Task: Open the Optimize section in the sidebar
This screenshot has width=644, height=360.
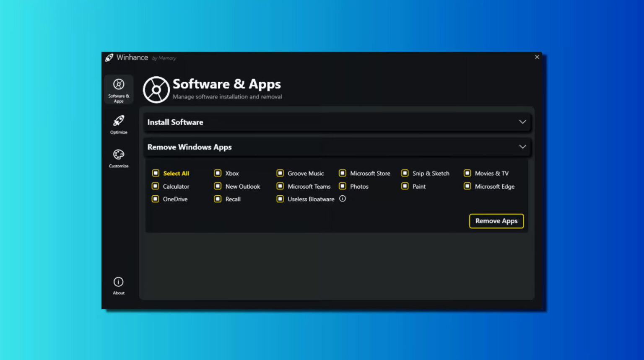Action: [x=118, y=124]
